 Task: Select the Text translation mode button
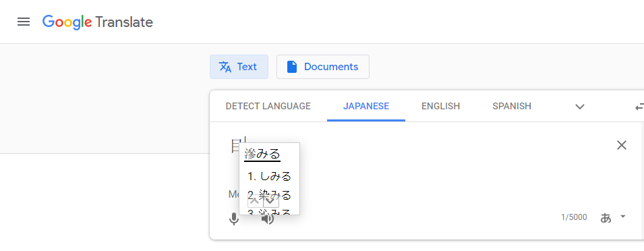(239, 67)
